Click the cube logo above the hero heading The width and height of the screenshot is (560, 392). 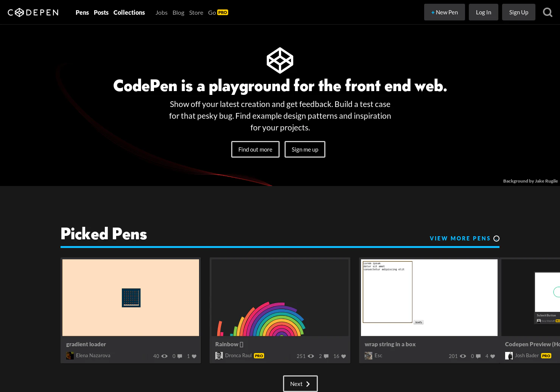280,60
